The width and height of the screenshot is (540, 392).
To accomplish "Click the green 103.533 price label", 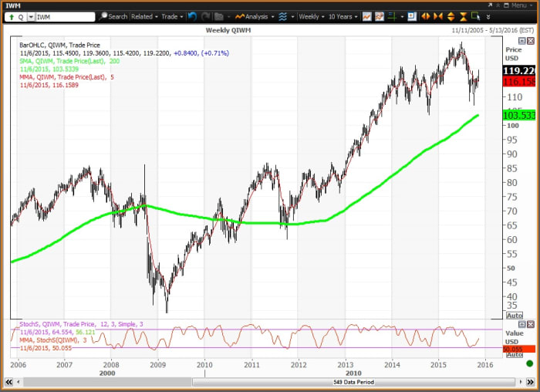I will tap(519, 115).
